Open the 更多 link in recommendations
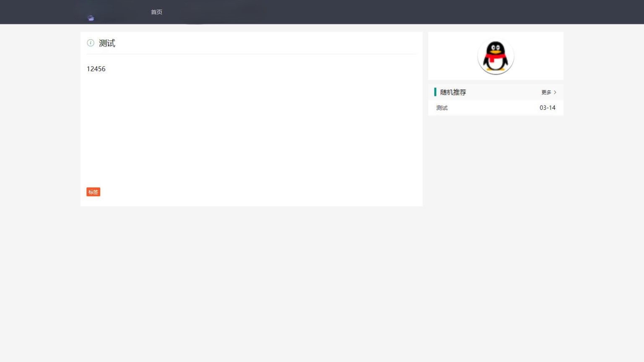The height and width of the screenshot is (362, 644). [546, 92]
